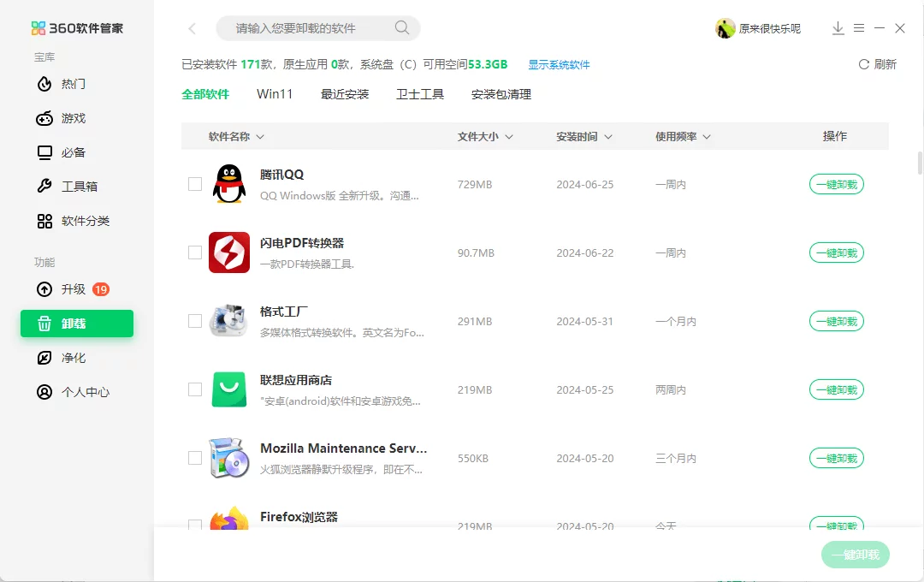Click the 联想应用商店 name text
The height and width of the screenshot is (582, 924).
(296, 380)
